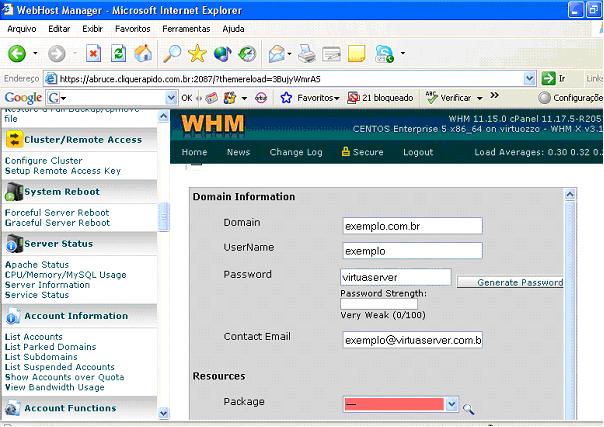Click the Generate Password button
604x427 pixels.
pos(510,282)
